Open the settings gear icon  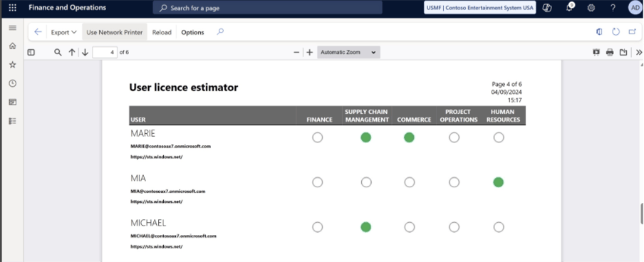[591, 7]
